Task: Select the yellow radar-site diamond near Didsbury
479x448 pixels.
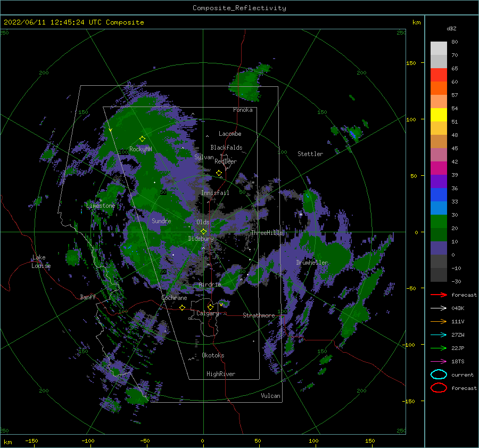Action: 203,232
